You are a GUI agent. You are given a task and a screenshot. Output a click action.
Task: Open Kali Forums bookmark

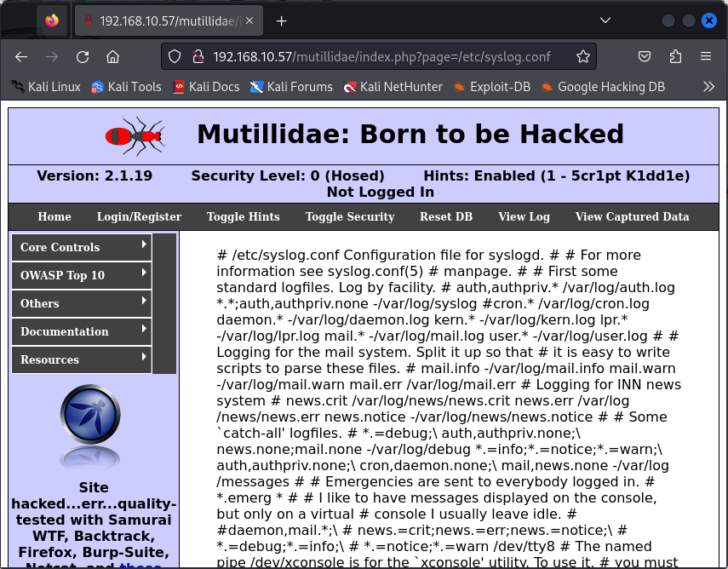(x=291, y=87)
